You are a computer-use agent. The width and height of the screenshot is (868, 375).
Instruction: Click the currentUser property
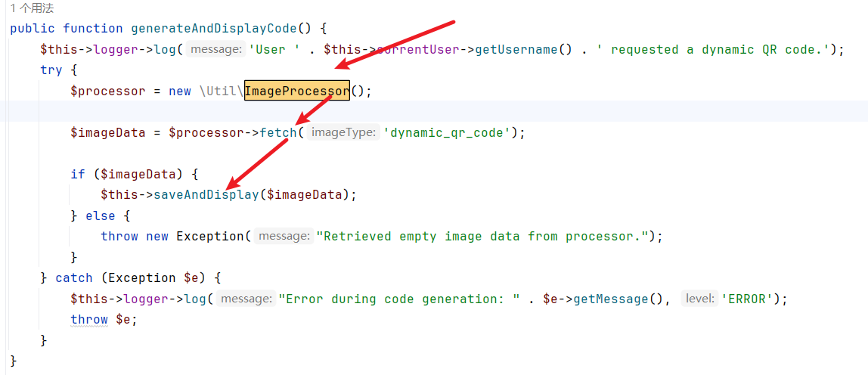418,49
